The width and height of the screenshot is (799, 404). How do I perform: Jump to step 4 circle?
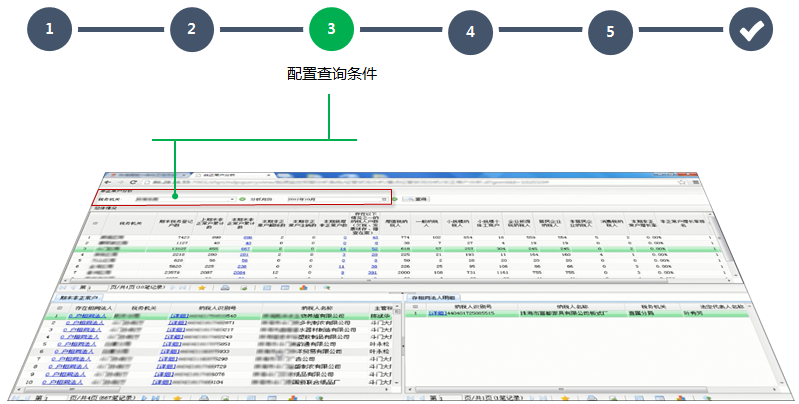tap(470, 30)
